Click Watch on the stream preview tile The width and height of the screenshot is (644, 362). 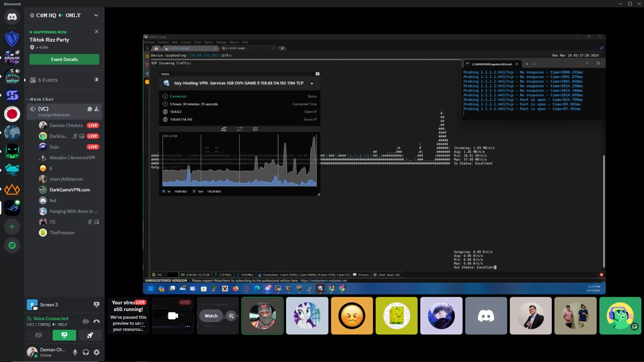(x=211, y=316)
